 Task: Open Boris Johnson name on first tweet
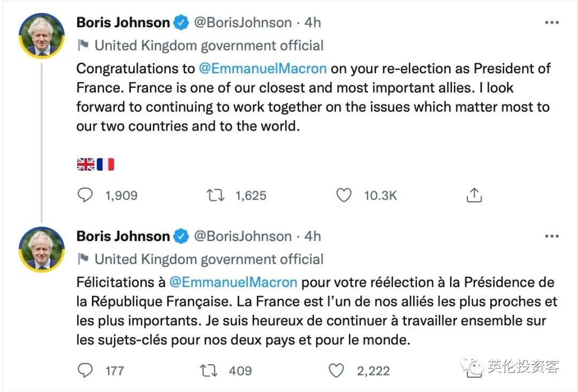123,23
